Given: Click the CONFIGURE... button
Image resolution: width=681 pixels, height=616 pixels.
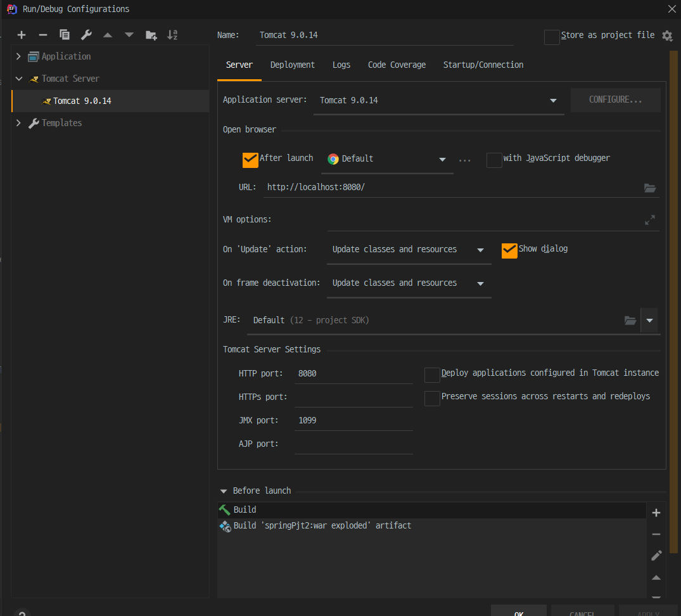Looking at the screenshot, I should coord(615,100).
